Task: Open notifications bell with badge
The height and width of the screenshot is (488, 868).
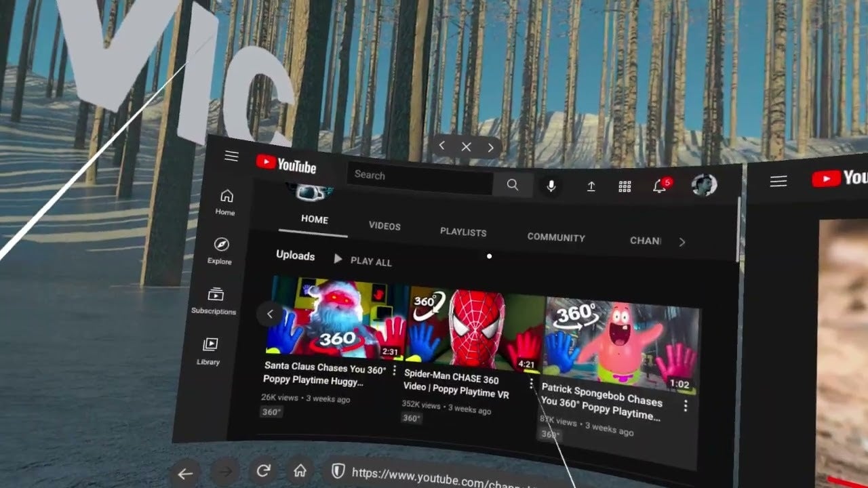Action: [x=660, y=186]
